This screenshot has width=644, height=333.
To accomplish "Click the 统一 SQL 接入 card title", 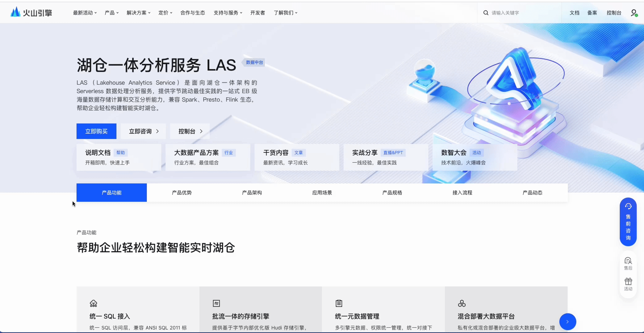I will click(110, 316).
